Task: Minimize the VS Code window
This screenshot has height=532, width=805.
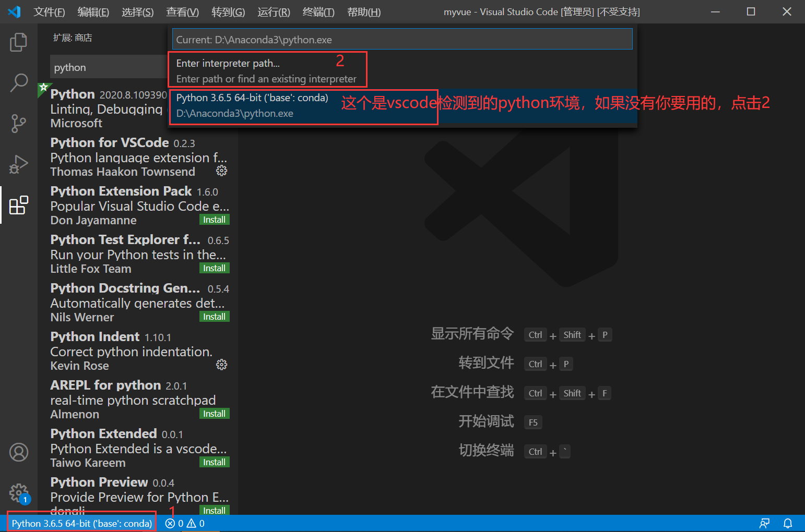Action: point(715,11)
